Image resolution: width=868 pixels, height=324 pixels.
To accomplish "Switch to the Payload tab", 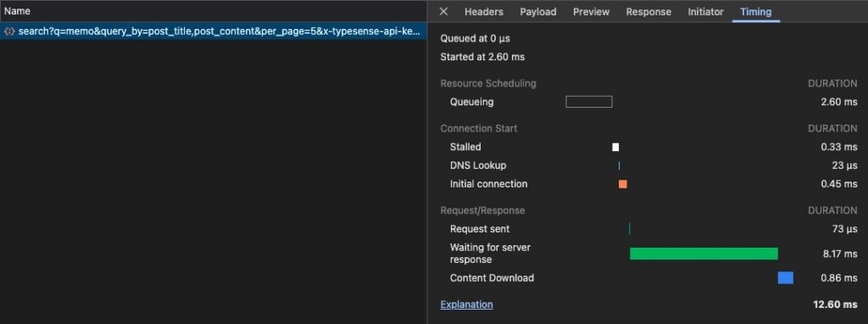I will (x=538, y=12).
